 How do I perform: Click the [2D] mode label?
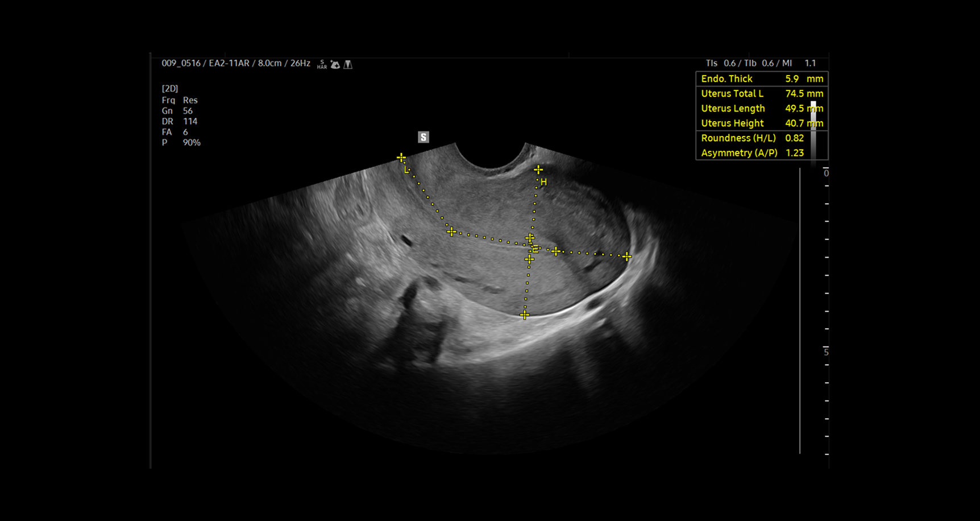pyautogui.click(x=170, y=89)
